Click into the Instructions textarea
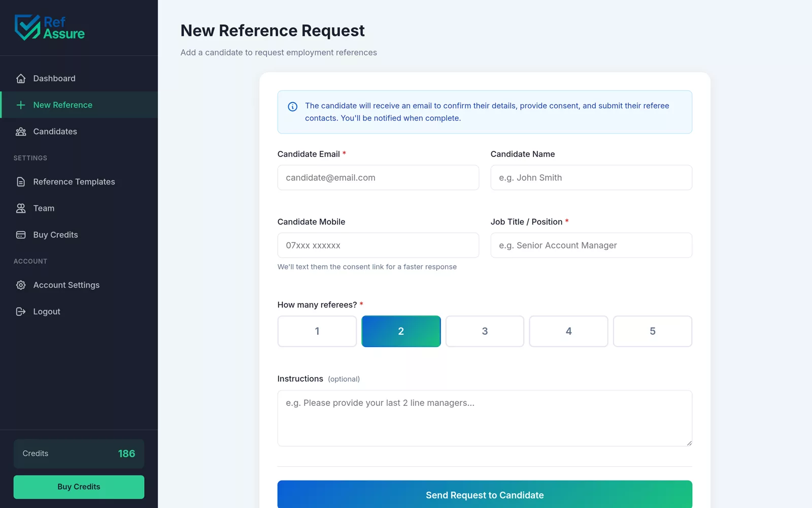This screenshot has width=812, height=508. click(x=485, y=418)
